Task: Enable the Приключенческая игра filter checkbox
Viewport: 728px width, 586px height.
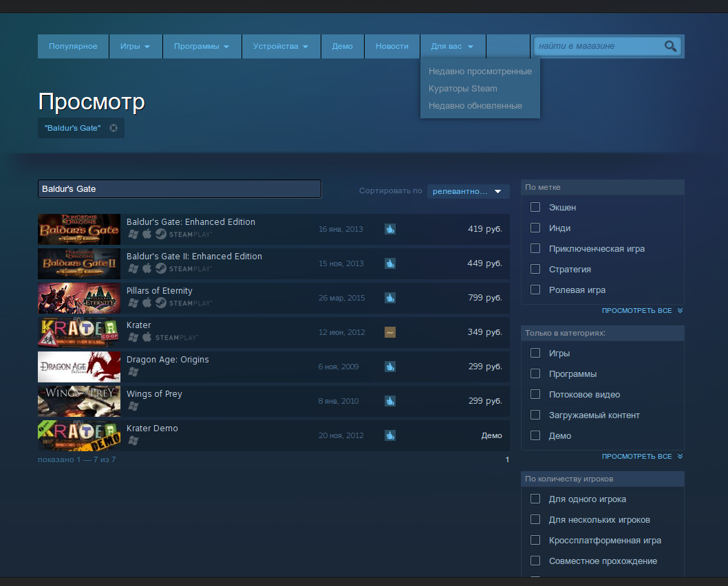Action: tap(535, 248)
